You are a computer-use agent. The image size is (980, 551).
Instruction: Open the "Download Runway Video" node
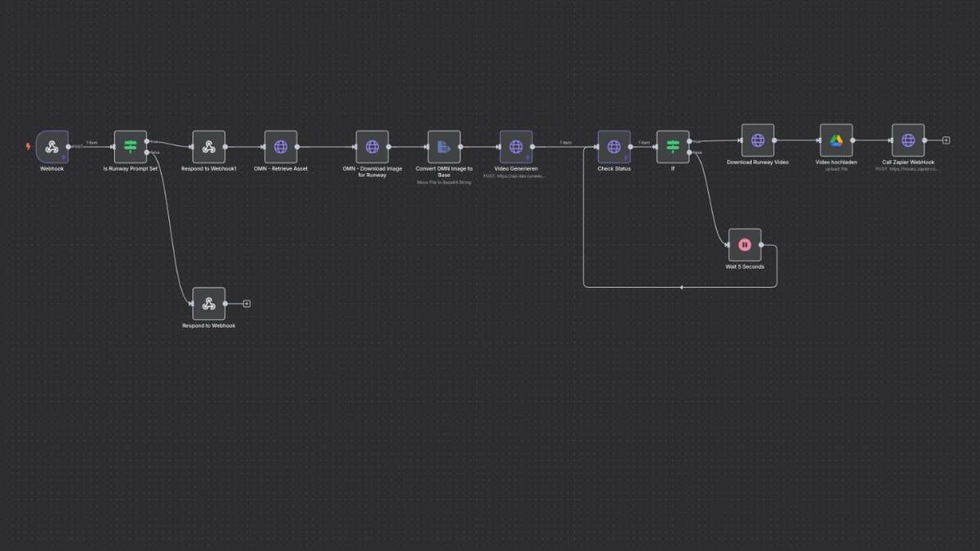coord(759,140)
